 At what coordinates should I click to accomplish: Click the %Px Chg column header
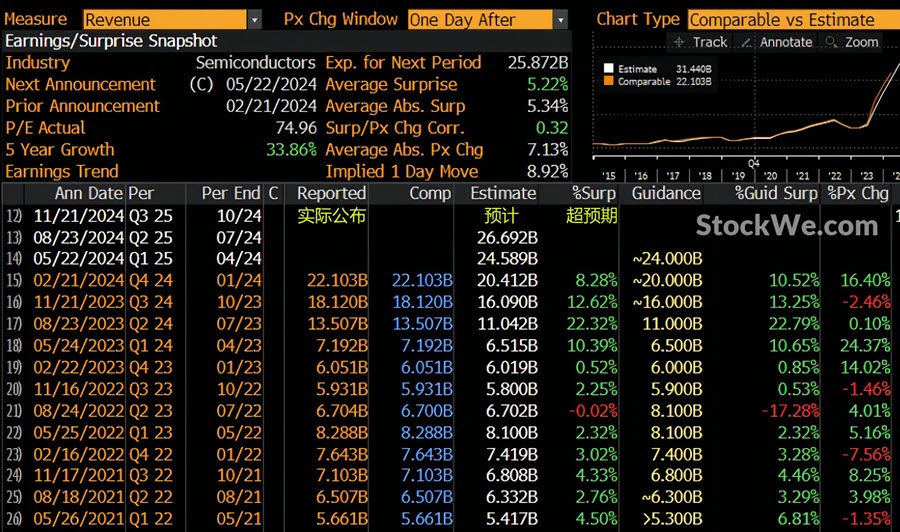[x=858, y=193]
